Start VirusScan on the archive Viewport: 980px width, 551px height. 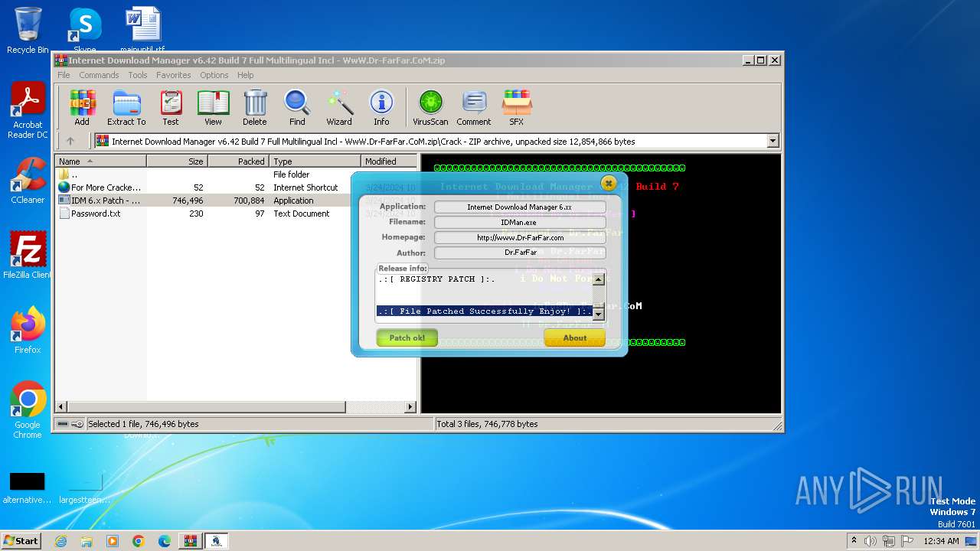click(430, 107)
